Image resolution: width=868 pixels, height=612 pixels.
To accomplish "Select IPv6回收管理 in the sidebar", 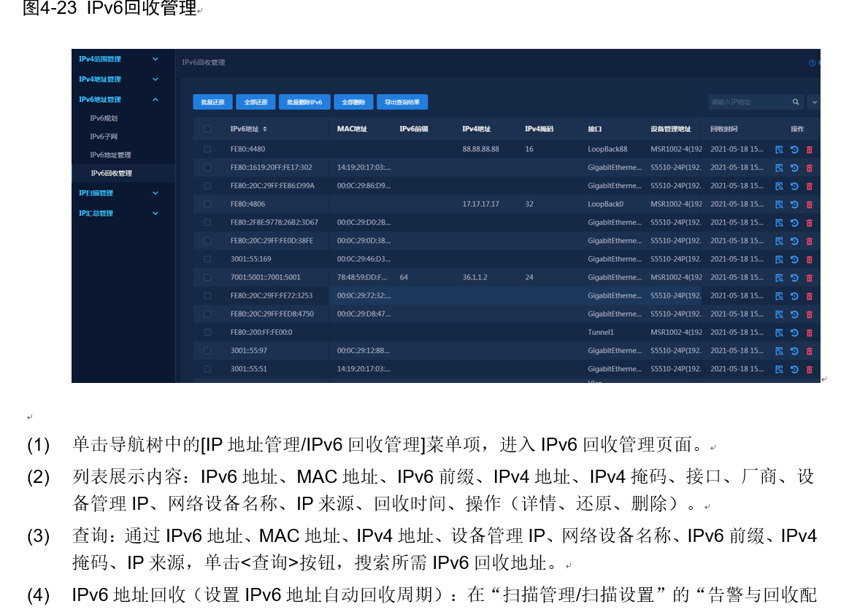I will tap(111, 173).
